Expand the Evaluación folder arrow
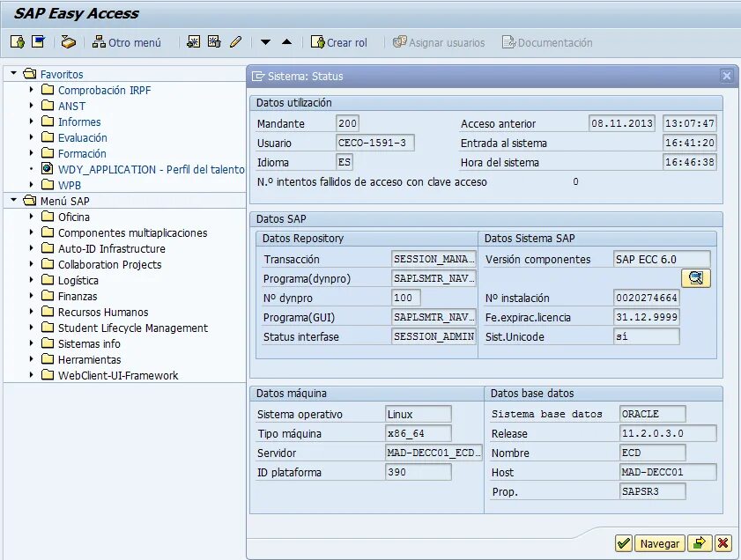This screenshot has width=741, height=560. [31, 137]
